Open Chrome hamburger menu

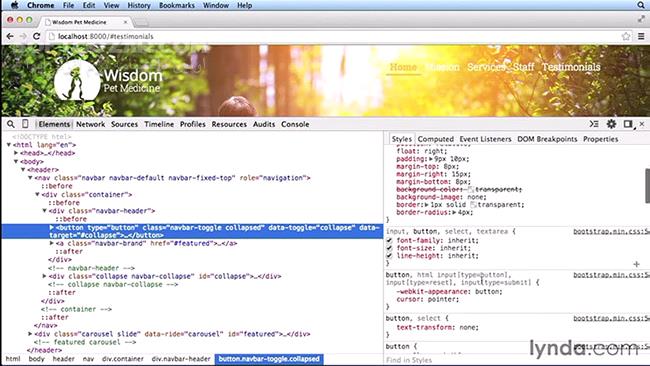[x=641, y=36]
